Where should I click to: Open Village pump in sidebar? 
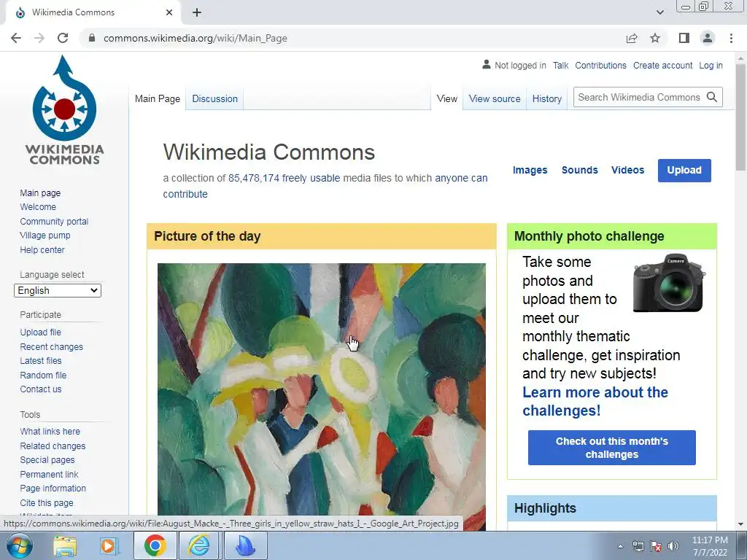coord(44,236)
